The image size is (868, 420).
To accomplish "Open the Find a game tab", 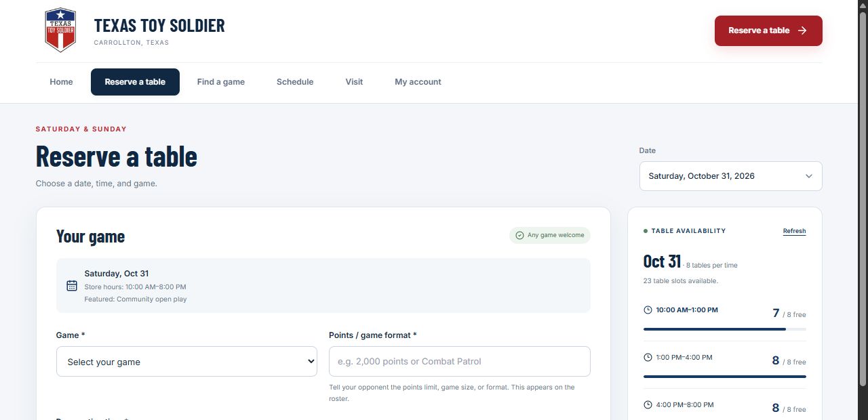I will pos(221,82).
